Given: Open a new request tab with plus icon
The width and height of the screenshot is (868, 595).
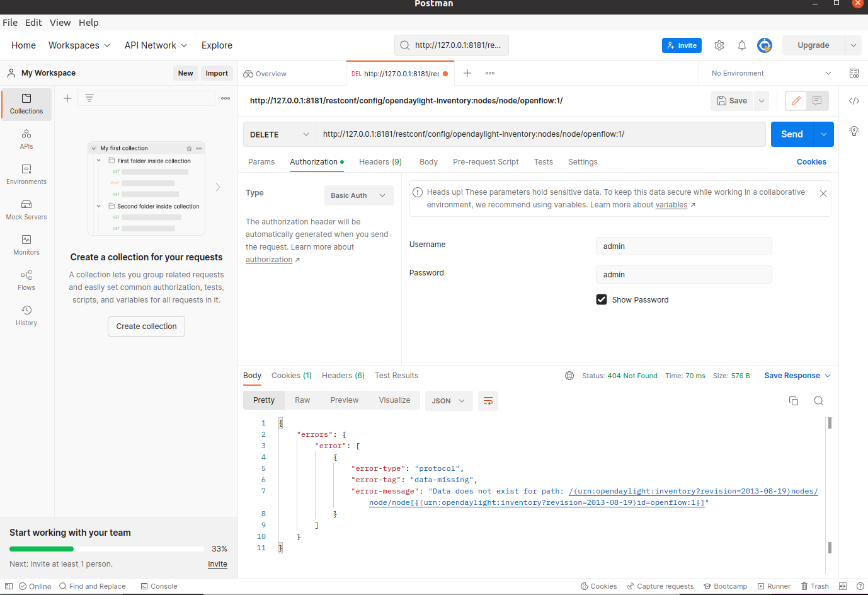Looking at the screenshot, I should click(x=467, y=73).
